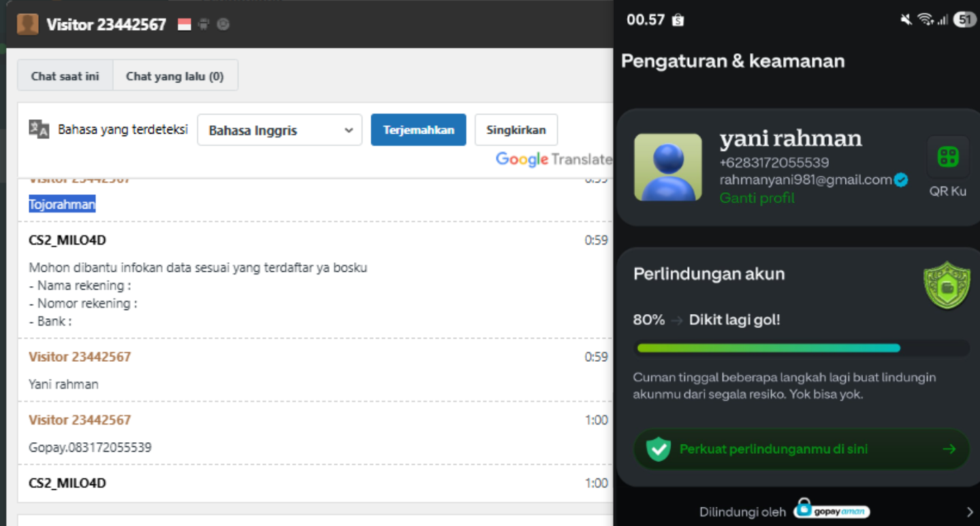
Task: Tap the yani rahman profile picture
Action: pos(668,168)
